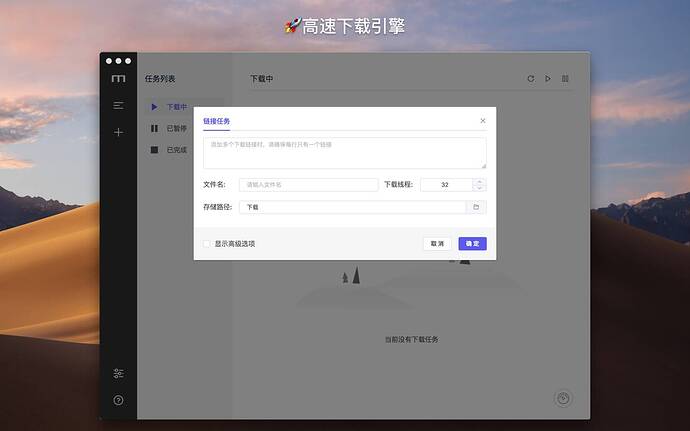This screenshot has width=690, height=431.
Task: Click the 下载中 header in main panel
Action: point(262,79)
